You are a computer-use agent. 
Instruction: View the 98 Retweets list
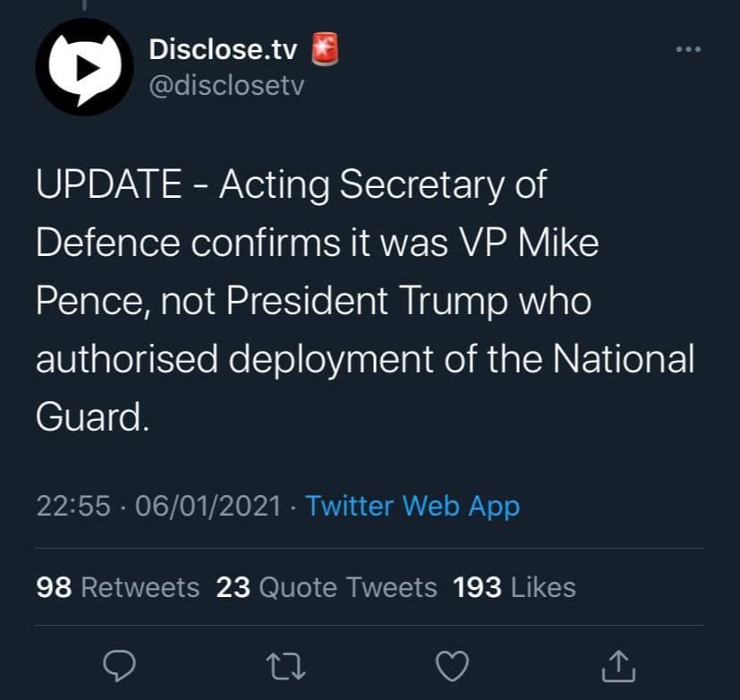[117, 587]
